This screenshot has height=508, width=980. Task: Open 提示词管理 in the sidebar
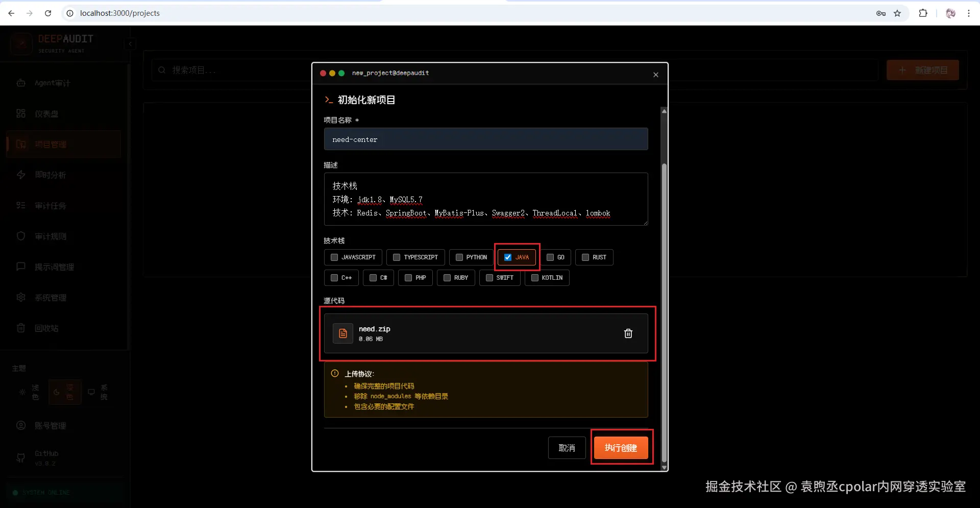[x=55, y=267]
